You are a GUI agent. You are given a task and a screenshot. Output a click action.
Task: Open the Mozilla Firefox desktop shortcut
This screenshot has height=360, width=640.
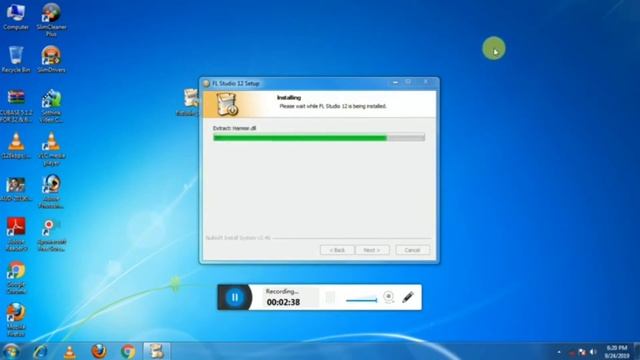point(16,320)
